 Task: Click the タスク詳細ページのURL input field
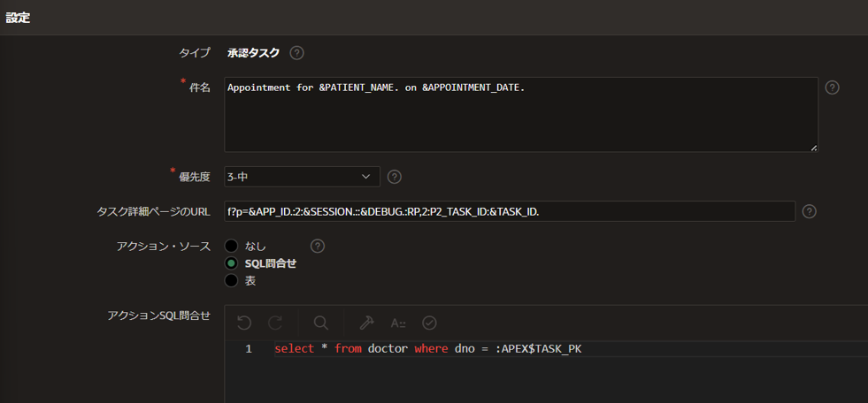pyautogui.click(x=510, y=211)
